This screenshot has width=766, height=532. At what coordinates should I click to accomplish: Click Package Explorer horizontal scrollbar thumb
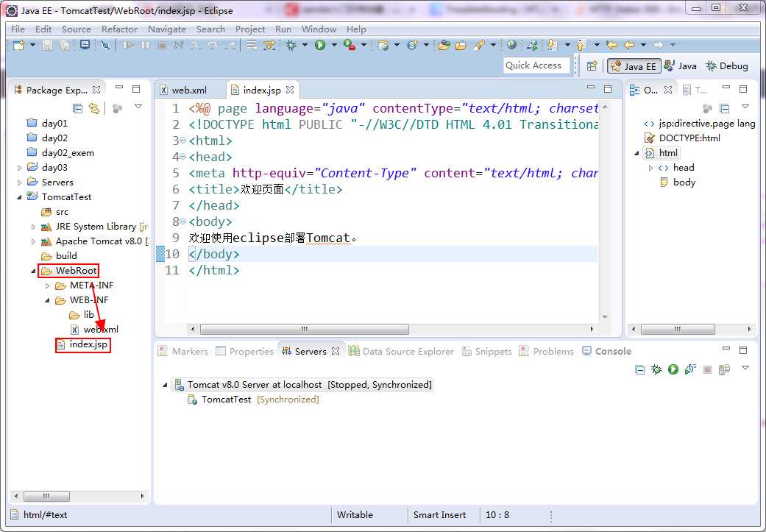click(x=46, y=497)
